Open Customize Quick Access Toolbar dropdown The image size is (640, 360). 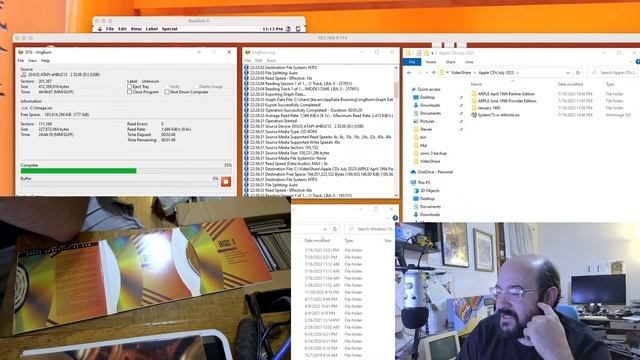(432, 53)
